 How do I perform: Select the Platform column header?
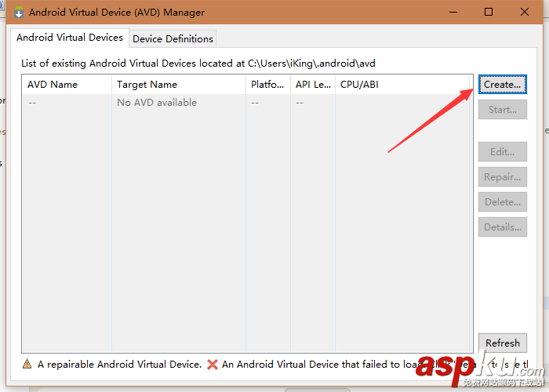[267, 85]
